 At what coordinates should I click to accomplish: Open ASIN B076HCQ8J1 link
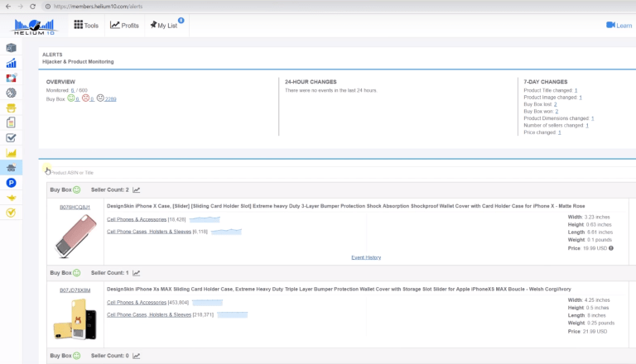pyautogui.click(x=75, y=207)
